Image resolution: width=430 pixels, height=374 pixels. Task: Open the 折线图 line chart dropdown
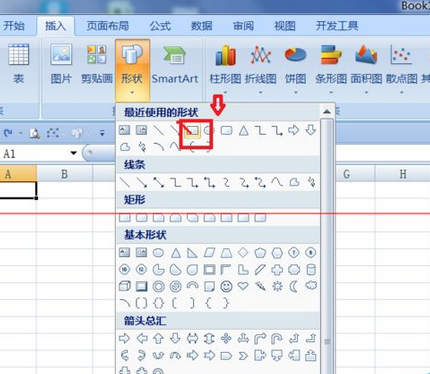coord(260,69)
